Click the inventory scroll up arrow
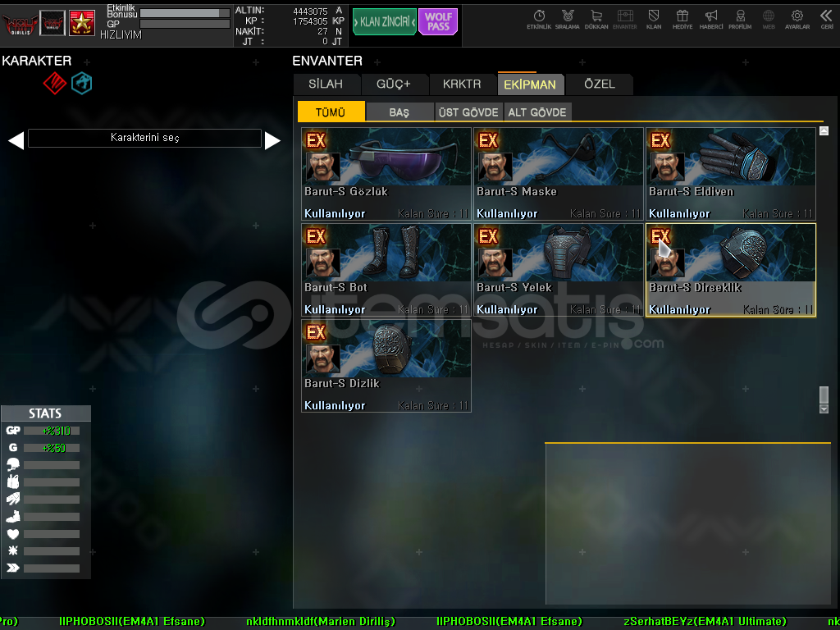 click(x=824, y=130)
